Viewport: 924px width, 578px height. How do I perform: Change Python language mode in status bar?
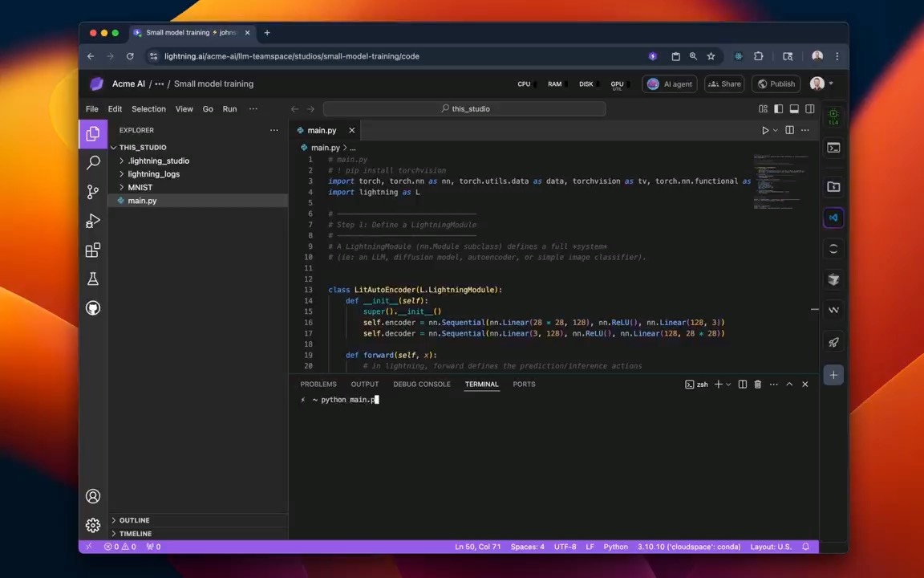tap(616, 547)
